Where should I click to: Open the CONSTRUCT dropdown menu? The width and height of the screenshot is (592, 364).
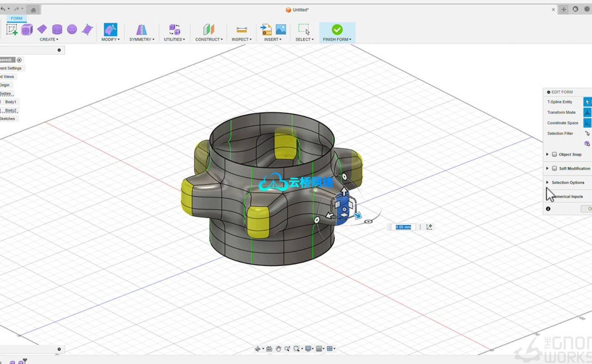209,40
